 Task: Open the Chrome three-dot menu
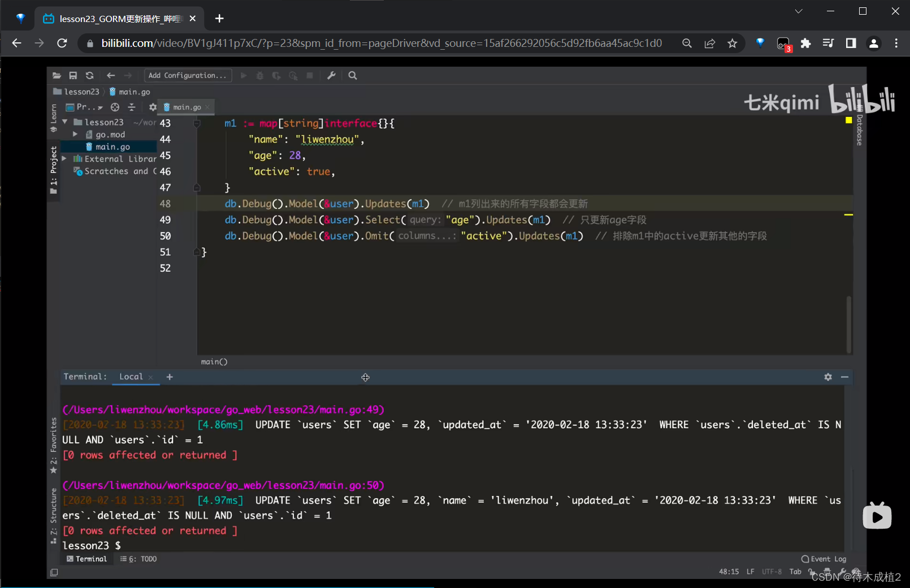click(896, 43)
